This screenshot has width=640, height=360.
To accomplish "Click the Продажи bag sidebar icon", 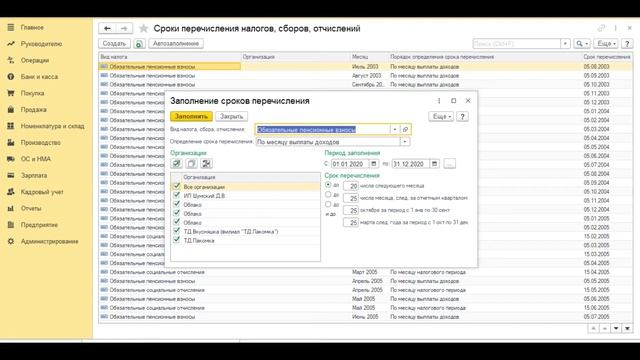I will click(x=11, y=109).
